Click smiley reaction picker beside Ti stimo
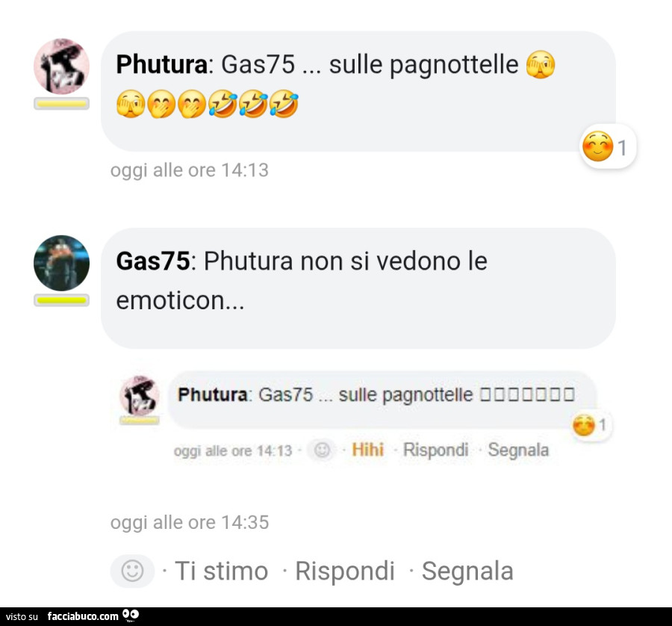Image resolution: width=672 pixels, height=626 pixels. coord(132,571)
